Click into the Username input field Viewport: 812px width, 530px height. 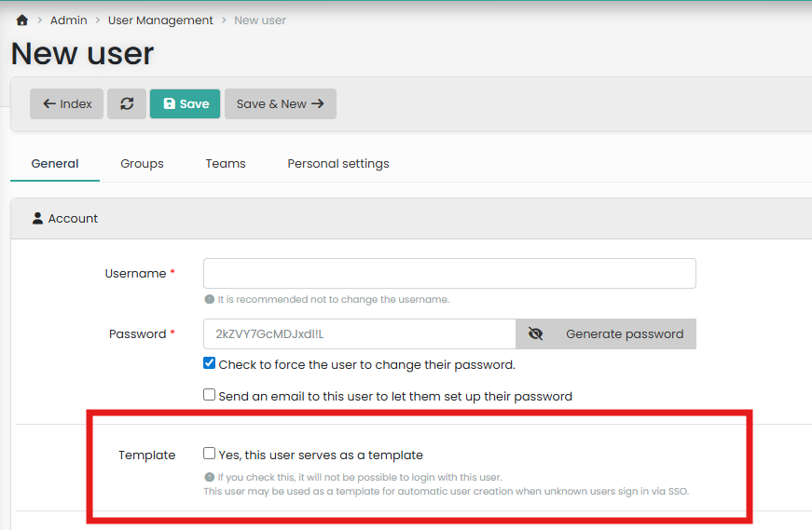[449, 274]
